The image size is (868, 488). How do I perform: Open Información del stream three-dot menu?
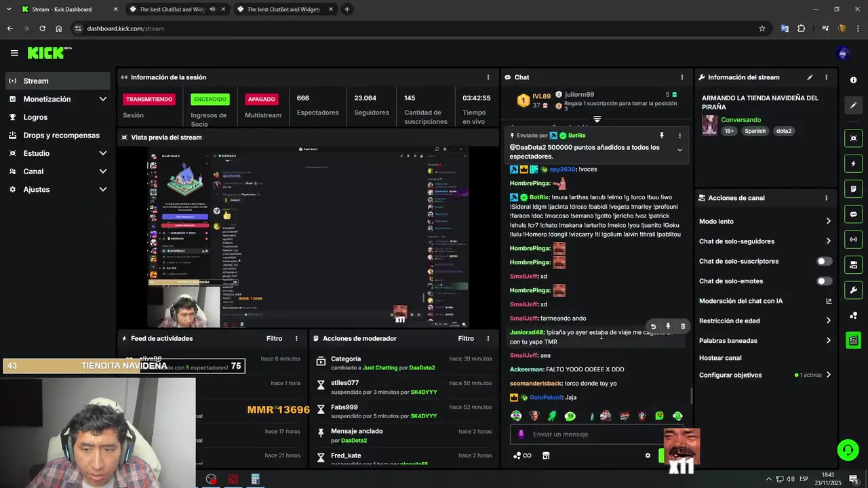[826, 77]
